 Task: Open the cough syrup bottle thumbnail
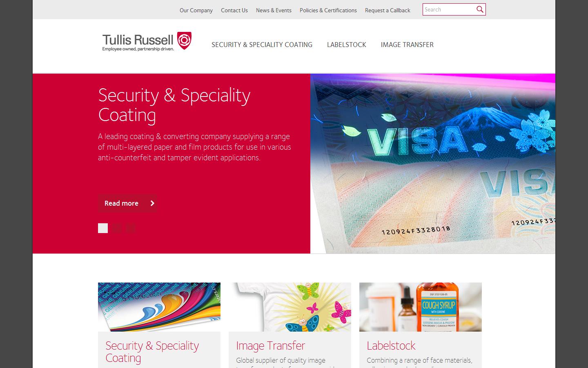click(421, 307)
